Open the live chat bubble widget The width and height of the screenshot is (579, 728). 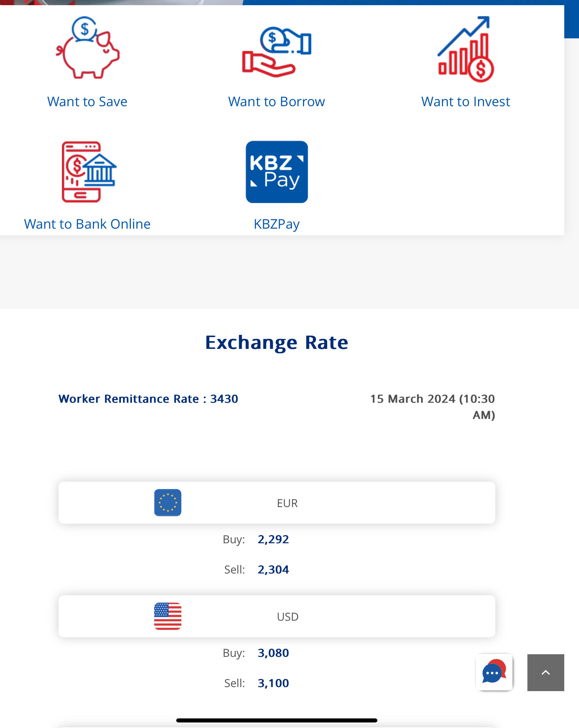494,672
